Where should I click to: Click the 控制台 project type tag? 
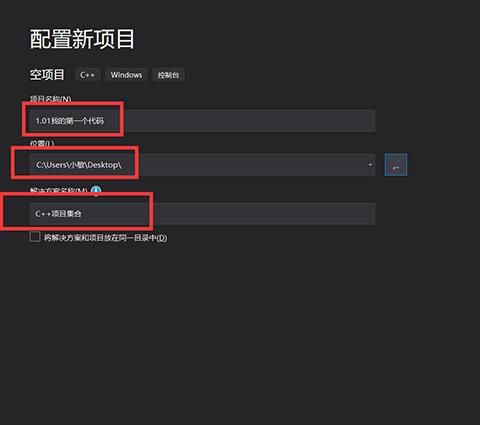[x=168, y=75]
